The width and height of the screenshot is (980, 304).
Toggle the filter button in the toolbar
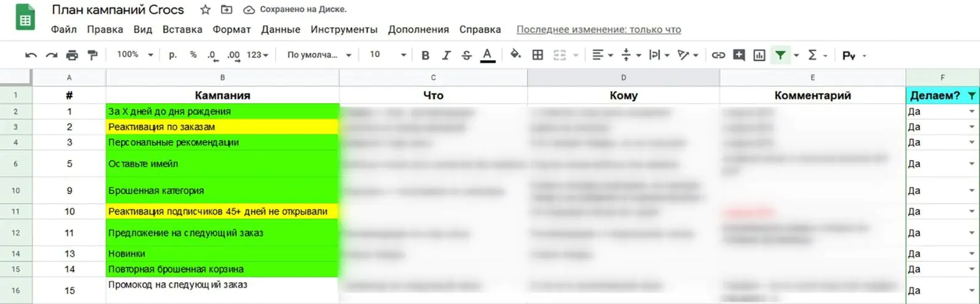pyautogui.click(x=780, y=55)
